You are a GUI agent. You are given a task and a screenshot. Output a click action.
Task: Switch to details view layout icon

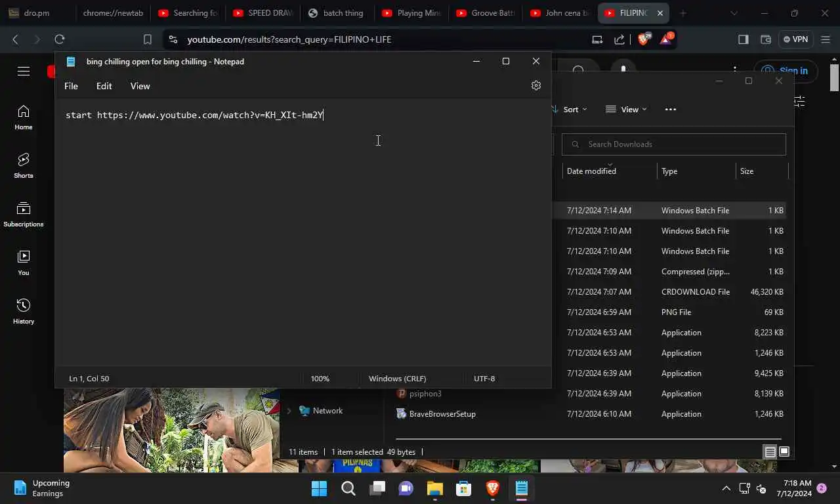[x=770, y=452]
